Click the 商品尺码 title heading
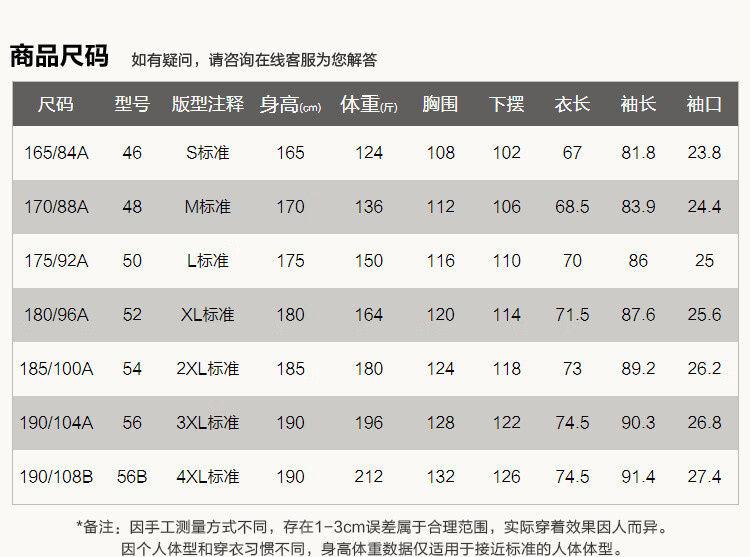The width and height of the screenshot is (750, 557). [59, 56]
